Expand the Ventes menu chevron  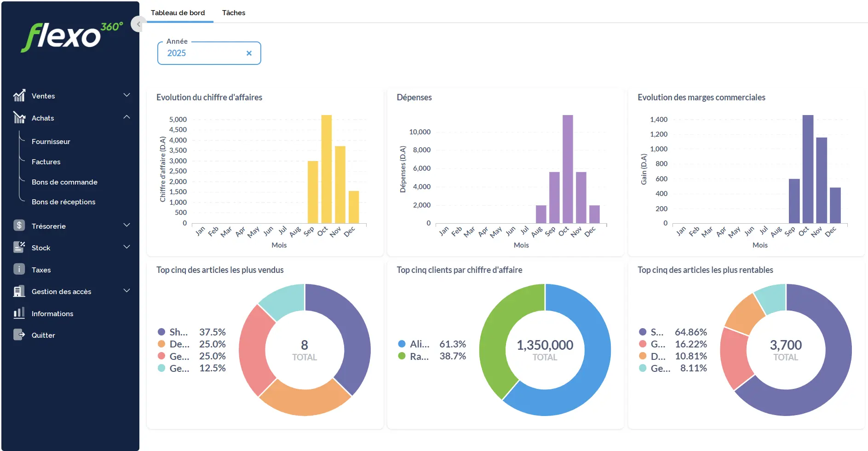point(127,95)
